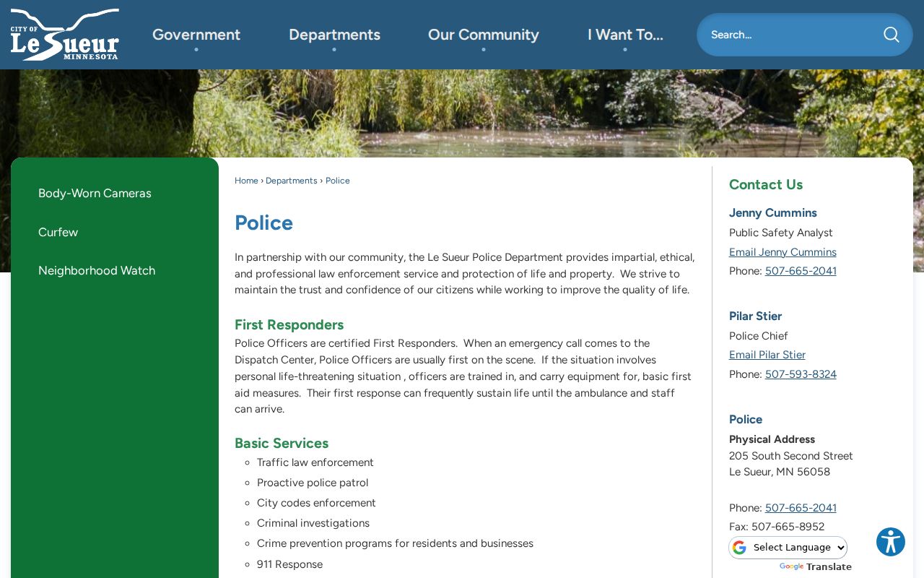
Task: Click the Pilar Stier name heading
Action: pos(755,316)
